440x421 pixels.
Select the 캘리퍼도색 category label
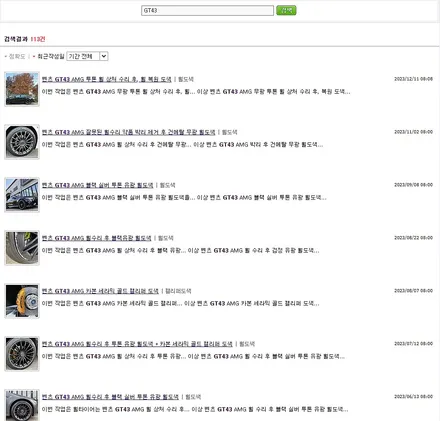tap(178, 291)
